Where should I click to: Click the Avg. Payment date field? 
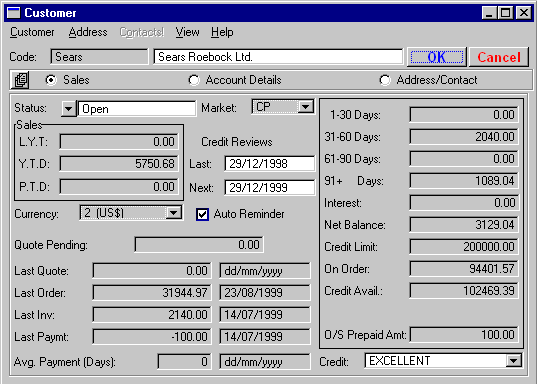pyautogui.click(x=265, y=362)
